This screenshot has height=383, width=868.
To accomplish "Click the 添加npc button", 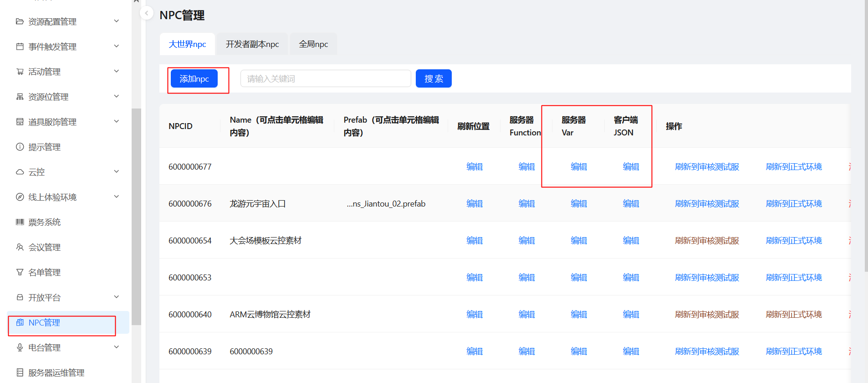I will pyautogui.click(x=194, y=79).
